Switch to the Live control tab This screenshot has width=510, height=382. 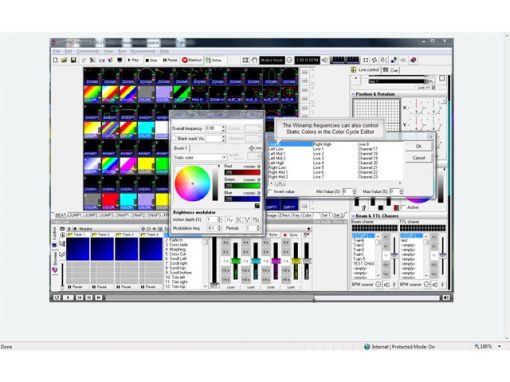365,70
